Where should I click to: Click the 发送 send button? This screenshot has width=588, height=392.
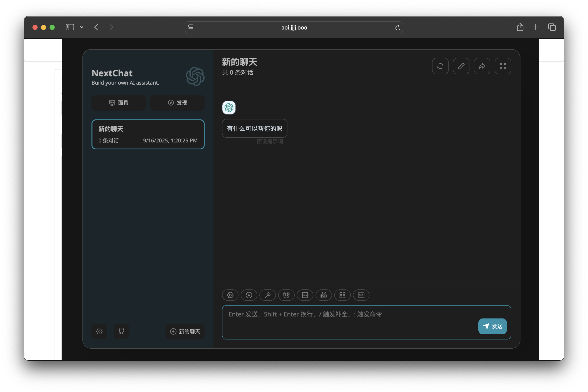tap(492, 326)
